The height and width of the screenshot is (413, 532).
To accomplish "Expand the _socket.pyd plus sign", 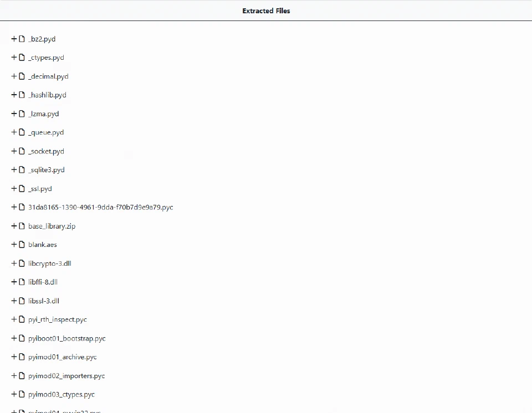I will pos(14,151).
